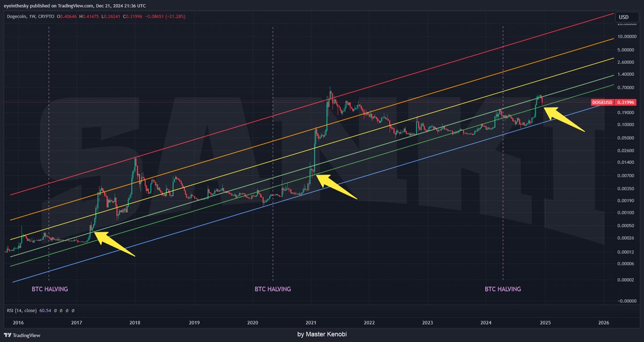Select the high value H0.41475
This screenshot has width=644, height=342.
[90, 16]
